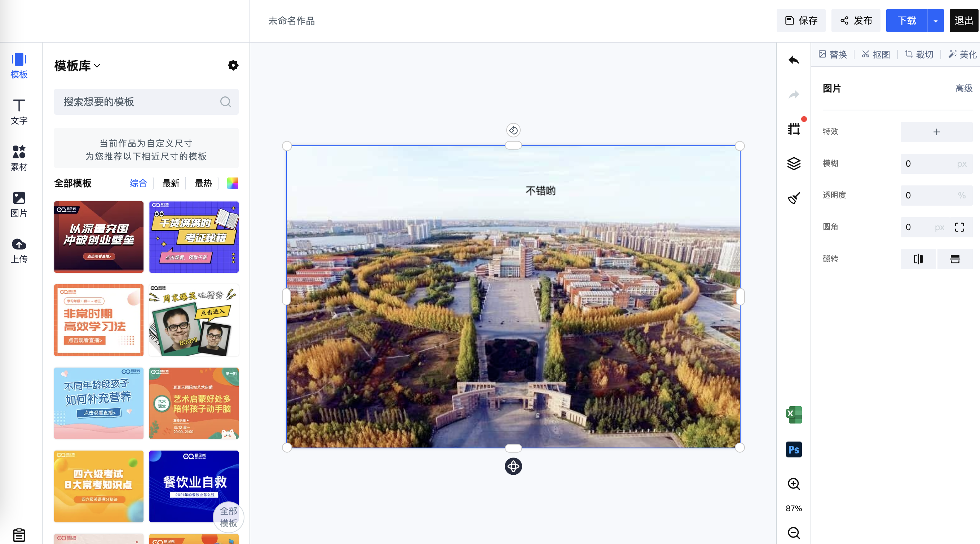Click the 保存 save button
This screenshot has height=544, width=980.
[x=801, y=21]
